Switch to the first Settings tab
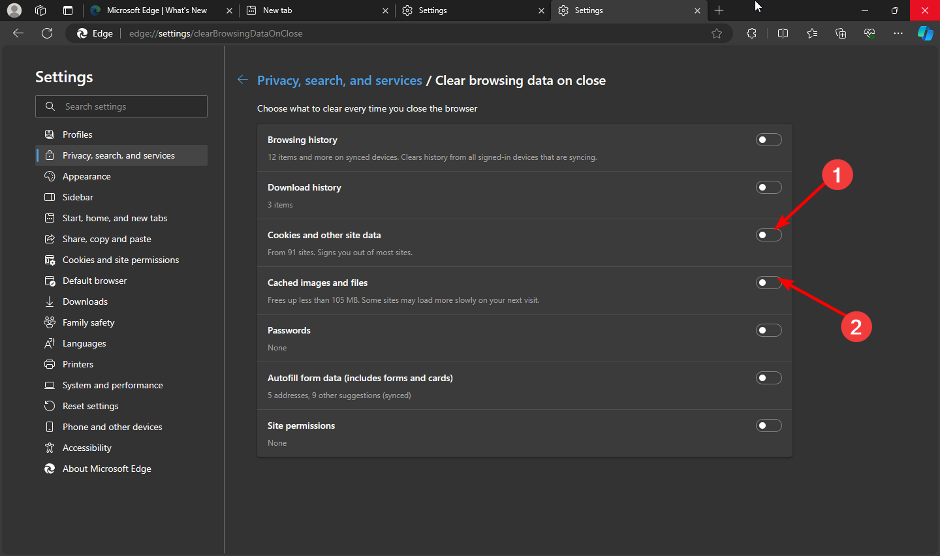Image resolution: width=940 pixels, height=556 pixels. [472, 11]
